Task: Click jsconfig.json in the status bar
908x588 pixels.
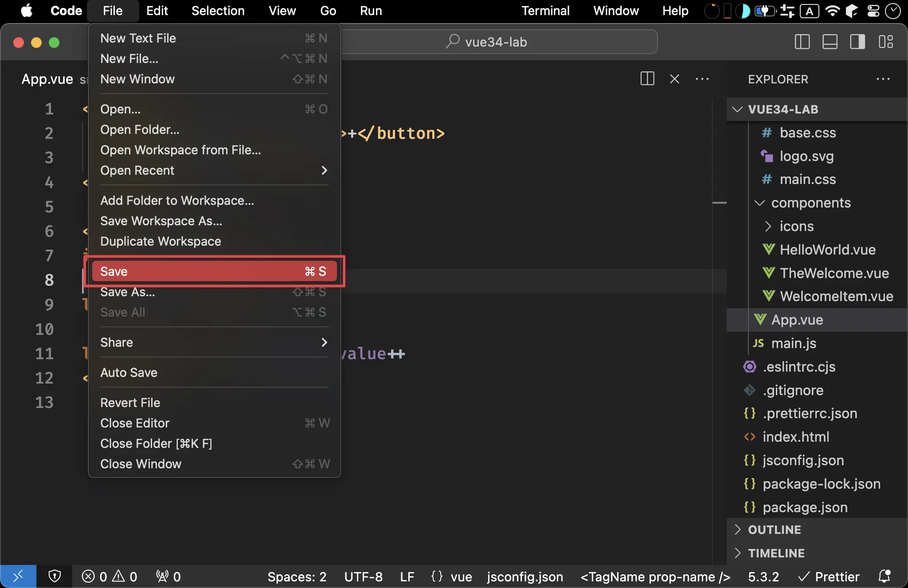Action: pyautogui.click(x=525, y=576)
